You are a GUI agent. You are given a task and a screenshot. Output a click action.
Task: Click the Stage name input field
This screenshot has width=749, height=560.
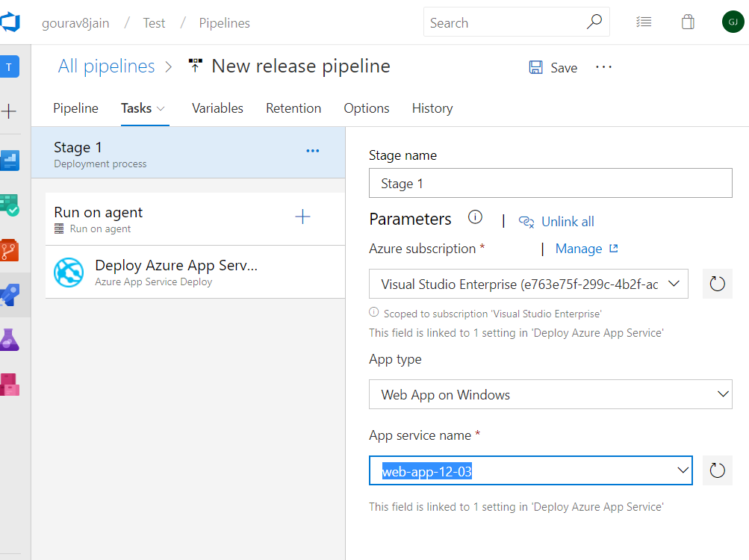click(x=550, y=184)
